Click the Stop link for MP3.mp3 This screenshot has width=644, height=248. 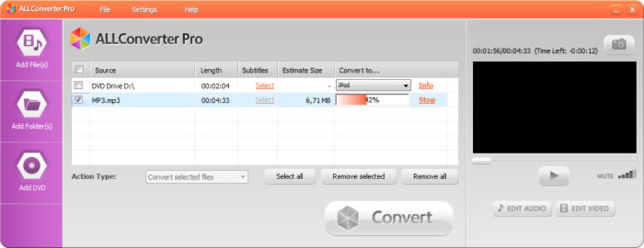(x=427, y=100)
